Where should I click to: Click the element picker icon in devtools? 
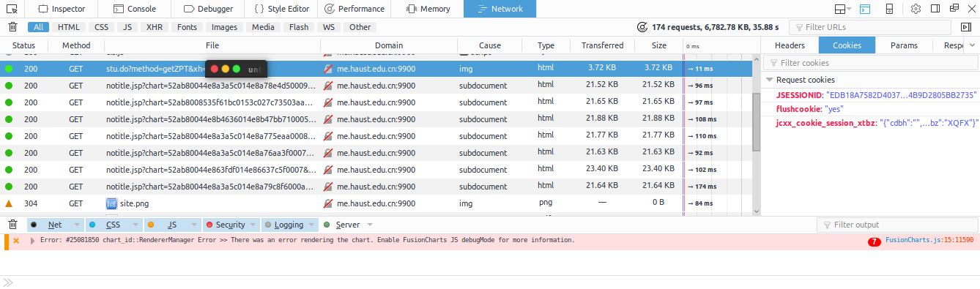tap(12, 9)
